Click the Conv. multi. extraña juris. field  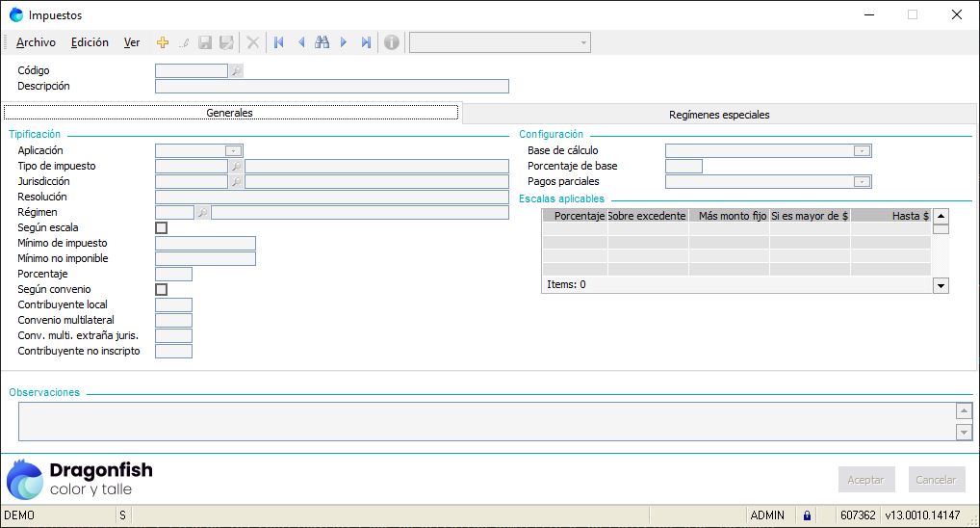(173, 335)
